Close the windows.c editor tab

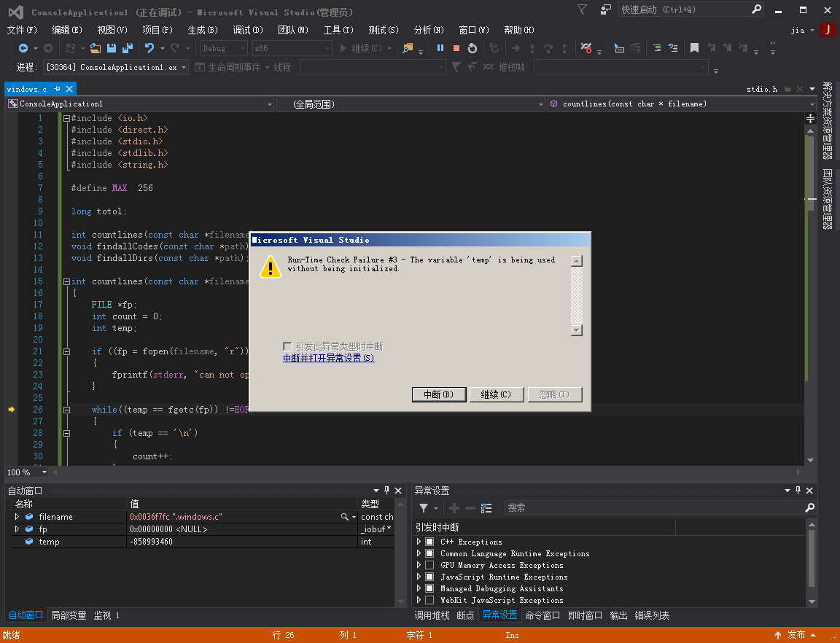tap(69, 89)
